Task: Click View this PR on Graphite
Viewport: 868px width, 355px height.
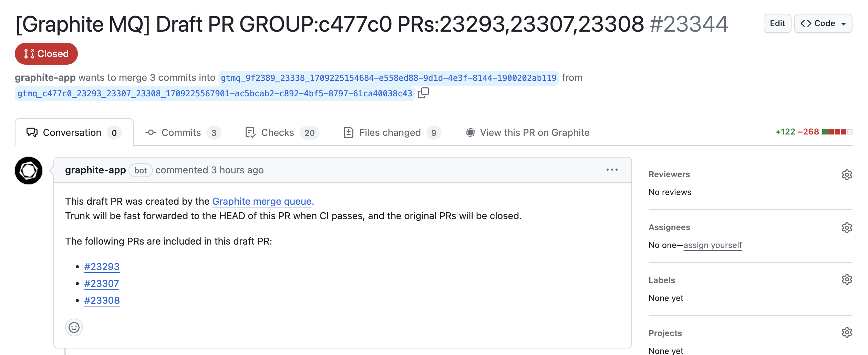Action: (x=527, y=133)
